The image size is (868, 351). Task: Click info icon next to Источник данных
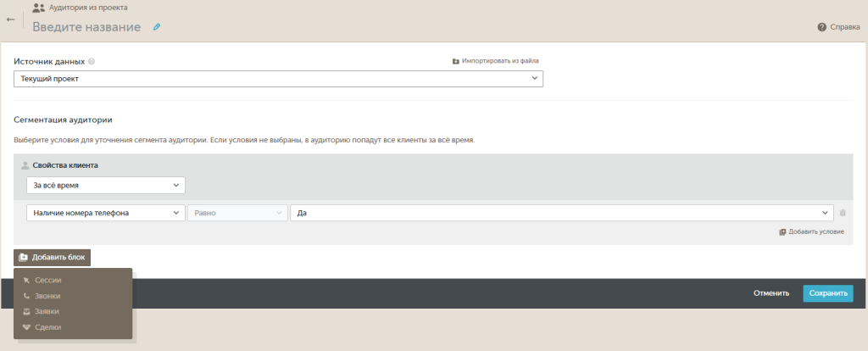tap(92, 61)
